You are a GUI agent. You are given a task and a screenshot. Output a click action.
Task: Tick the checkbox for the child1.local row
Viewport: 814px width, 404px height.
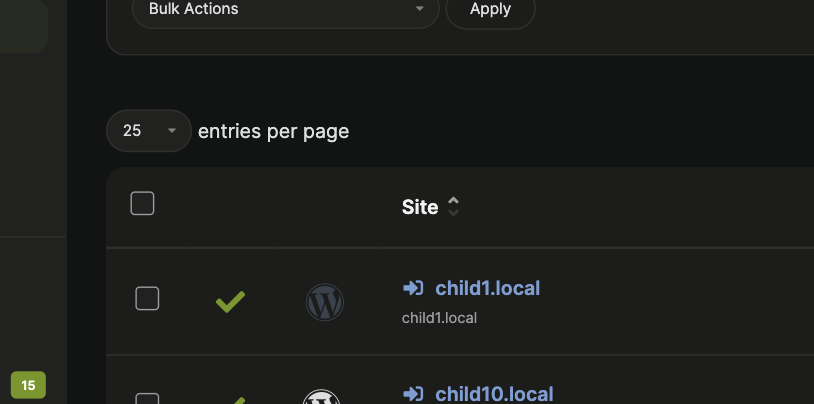(147, 299)
